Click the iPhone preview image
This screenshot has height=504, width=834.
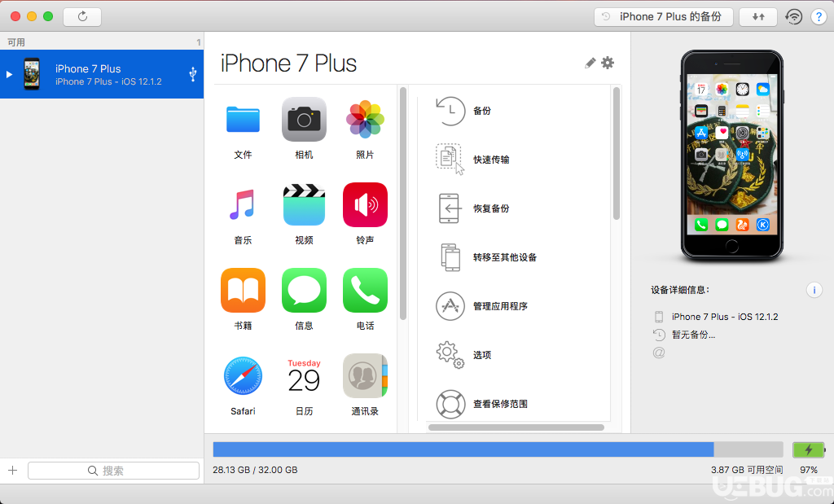(x=732, y=156)
